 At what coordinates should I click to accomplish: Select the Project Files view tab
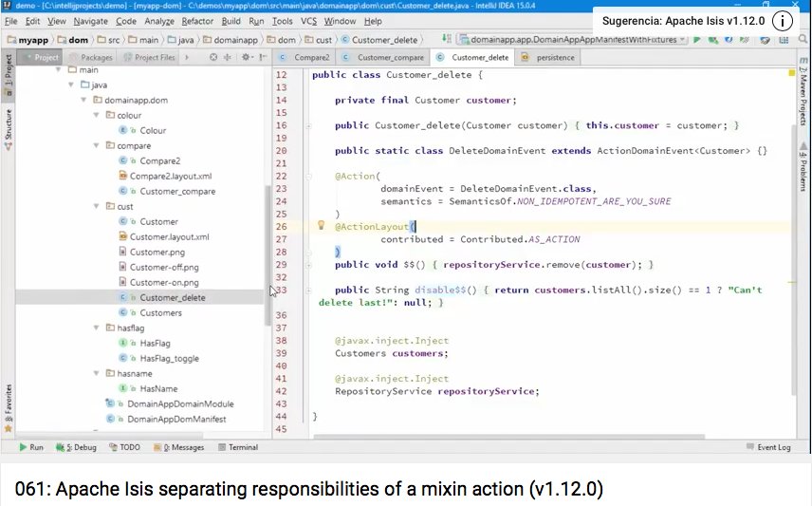click(x=149, y=57)
